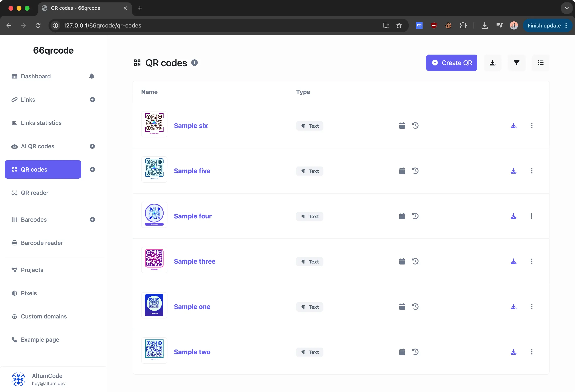Click the plus icon next to Barcodes
Viewport: 575px width, 392px height.
click(92, 220)
